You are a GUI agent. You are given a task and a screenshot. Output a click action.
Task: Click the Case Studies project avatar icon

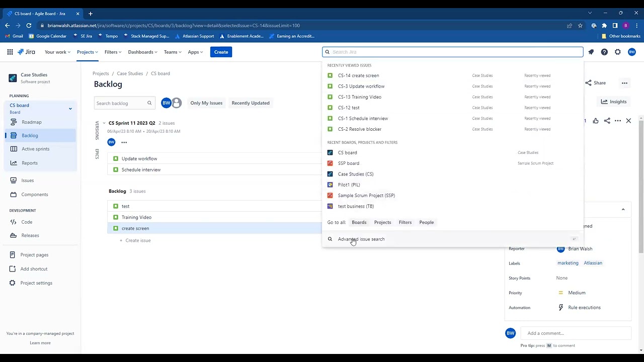coord(13,78)
